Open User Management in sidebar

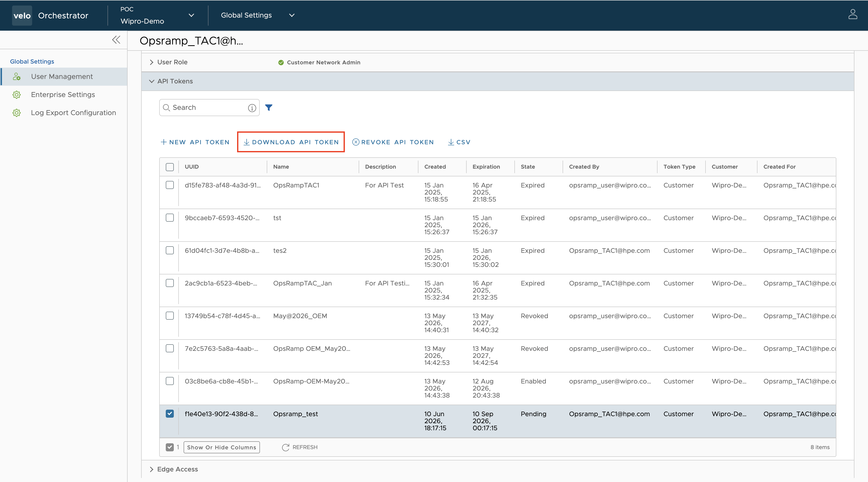coord(64,76)
